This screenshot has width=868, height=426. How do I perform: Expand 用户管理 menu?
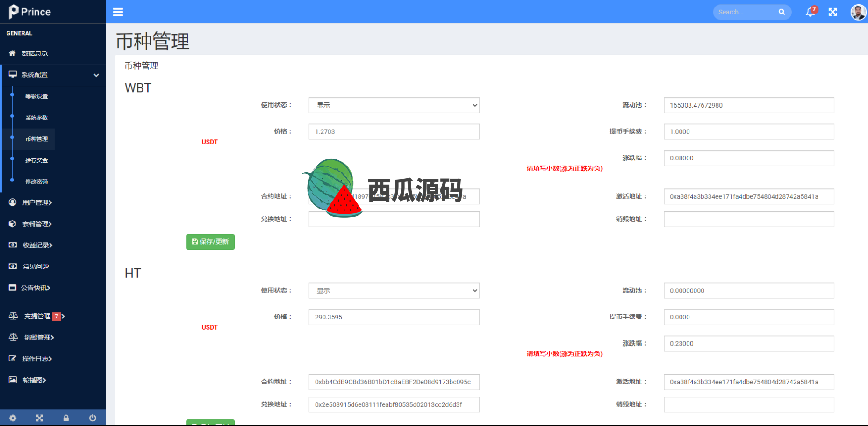click(x=37, y=202)
